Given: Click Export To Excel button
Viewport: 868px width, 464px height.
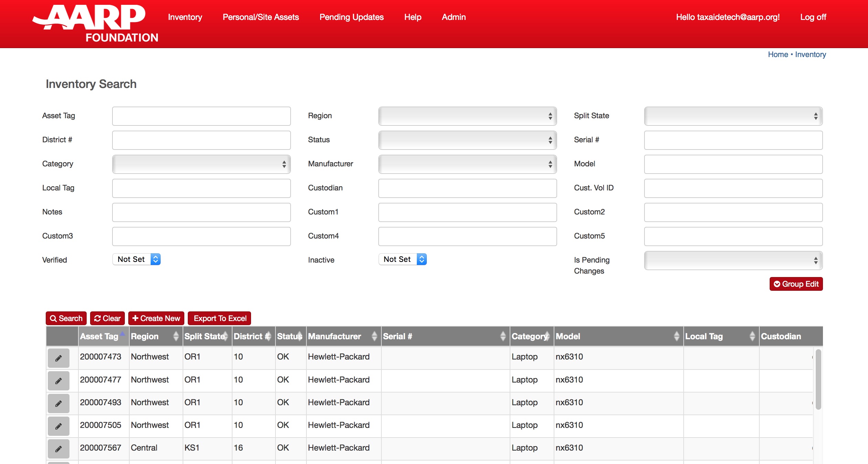Looking at the screenshot, I should [x=219, y=318].
